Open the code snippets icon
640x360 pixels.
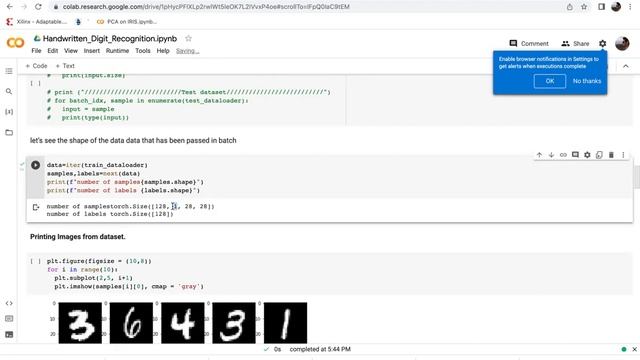[x=9, y=303]
